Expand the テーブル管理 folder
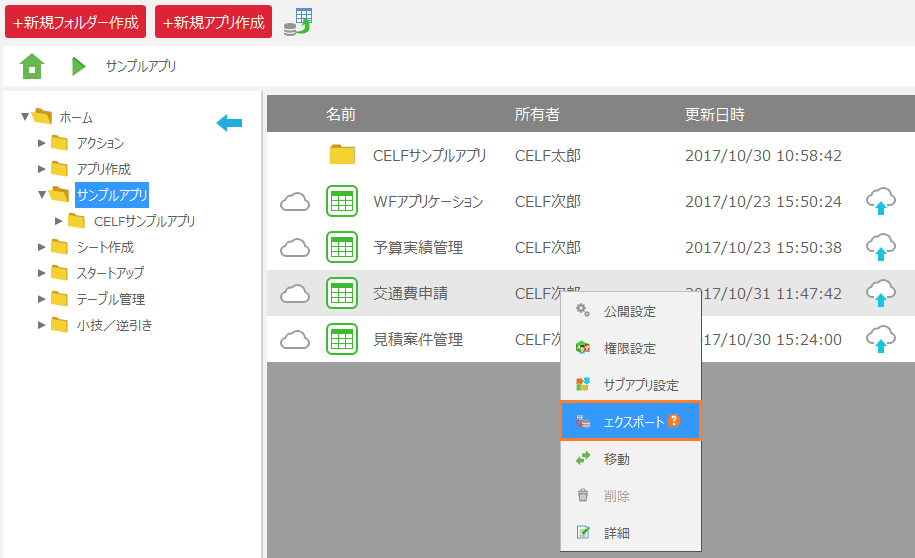The height and width of the screenshot is (558, 915). click(x=41, y=299)
